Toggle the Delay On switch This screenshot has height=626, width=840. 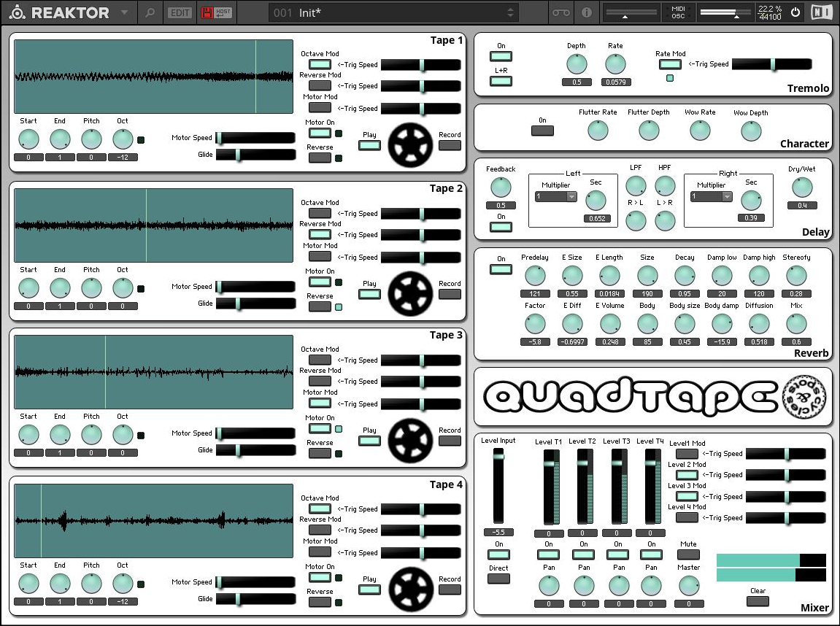click(x=501, y=227)
